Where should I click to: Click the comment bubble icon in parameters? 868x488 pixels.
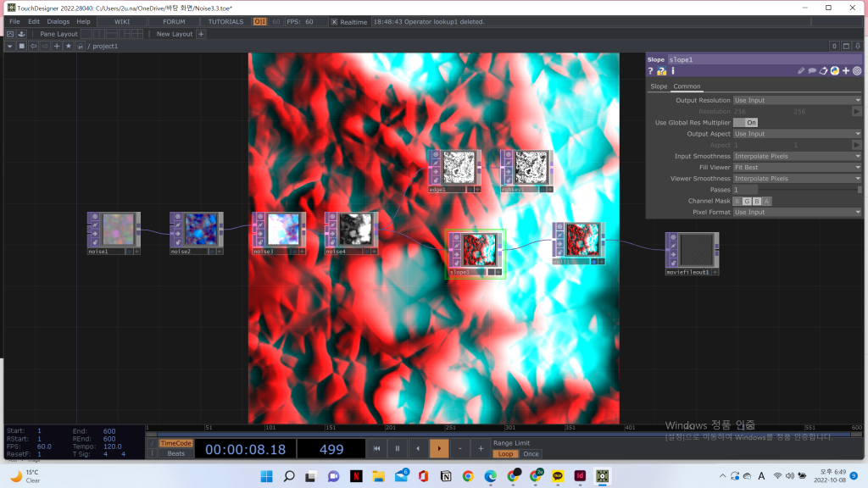(x=812, y=71)
